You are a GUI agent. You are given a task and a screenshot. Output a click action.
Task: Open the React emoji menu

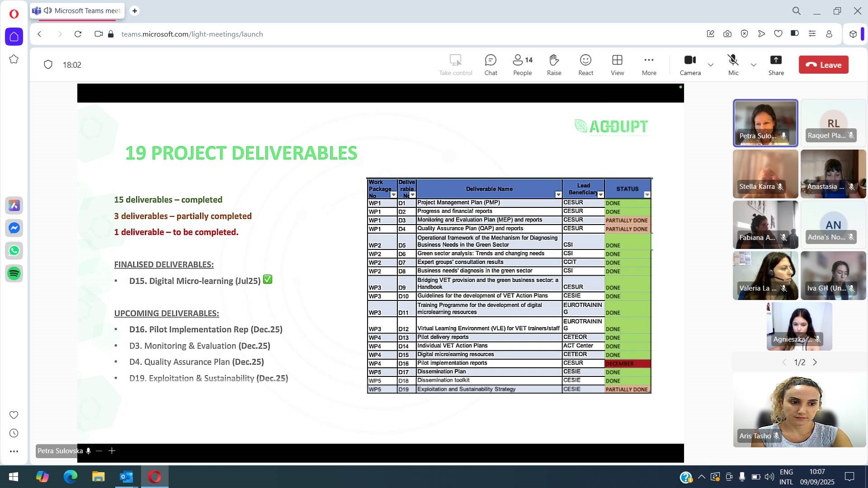coord(586,65)
